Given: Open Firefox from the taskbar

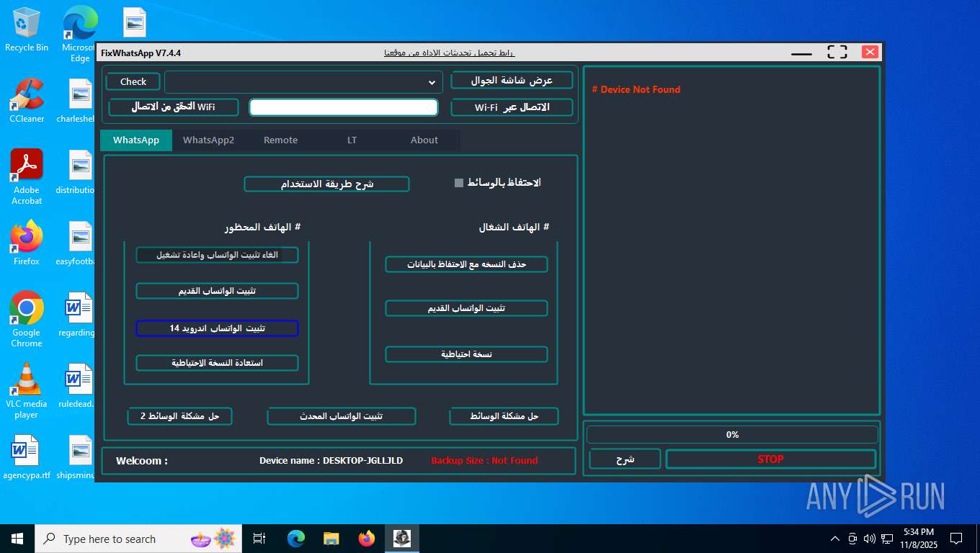Looking at the screenshot, I should click(367, 539).
